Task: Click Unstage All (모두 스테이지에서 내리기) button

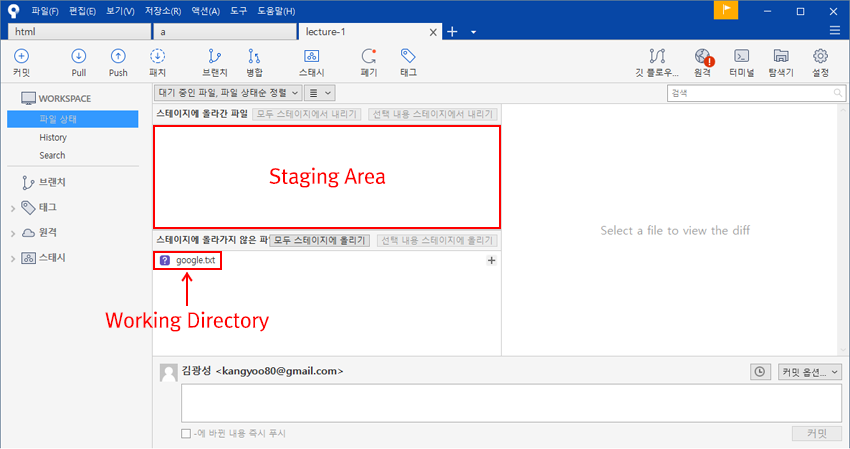Action: click(307, 114)
